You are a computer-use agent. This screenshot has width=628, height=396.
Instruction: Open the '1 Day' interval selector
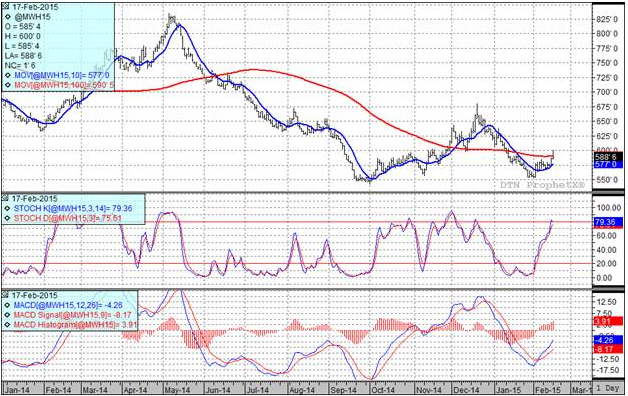tap(608, 388)
